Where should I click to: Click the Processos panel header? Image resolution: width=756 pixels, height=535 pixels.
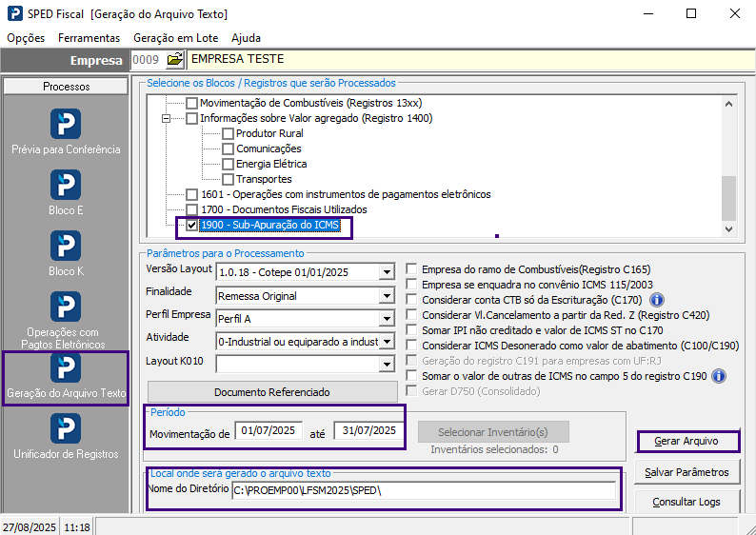click(66, 87)
